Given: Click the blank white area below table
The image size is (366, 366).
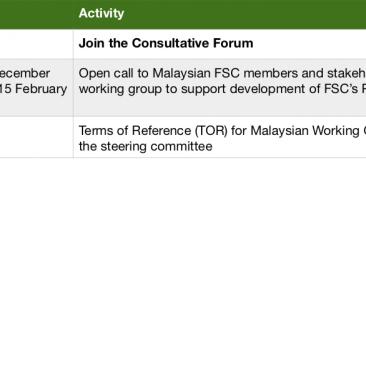Looking at the screenshot, I should (x=183, y=262).
